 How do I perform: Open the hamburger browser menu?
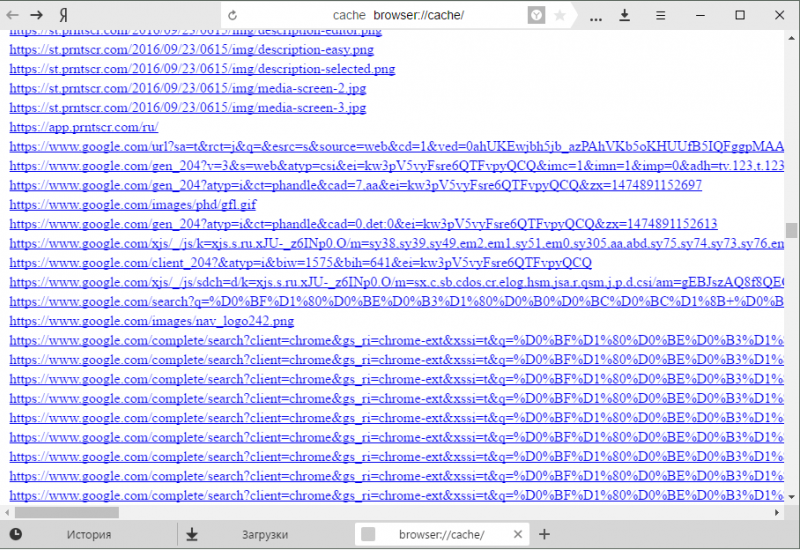tap(661, 15)
